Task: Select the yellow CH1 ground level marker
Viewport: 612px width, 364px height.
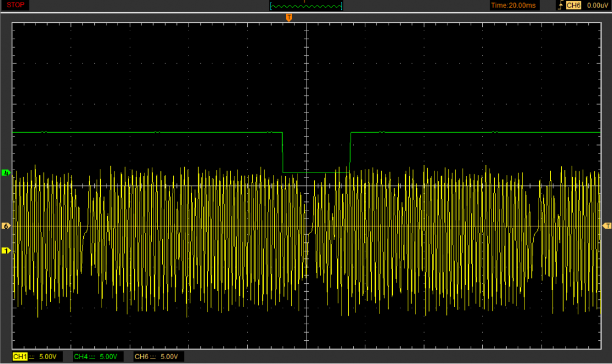Action: coord(7,251)
